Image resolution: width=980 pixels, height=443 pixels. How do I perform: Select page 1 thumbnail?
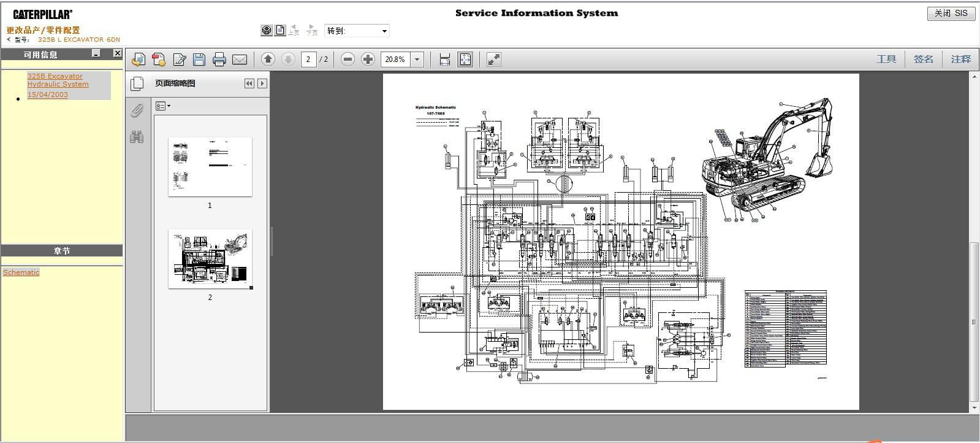click(x=210, y=167)
